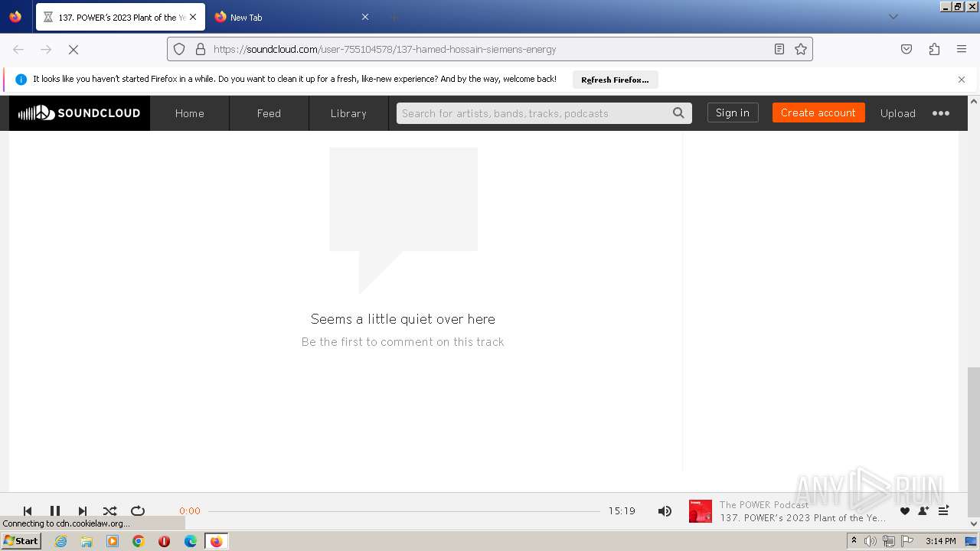980x551 pixels.
Task: Open the '137. POWER's 2023 Plant' track title
Action: [x=802, y=518]
